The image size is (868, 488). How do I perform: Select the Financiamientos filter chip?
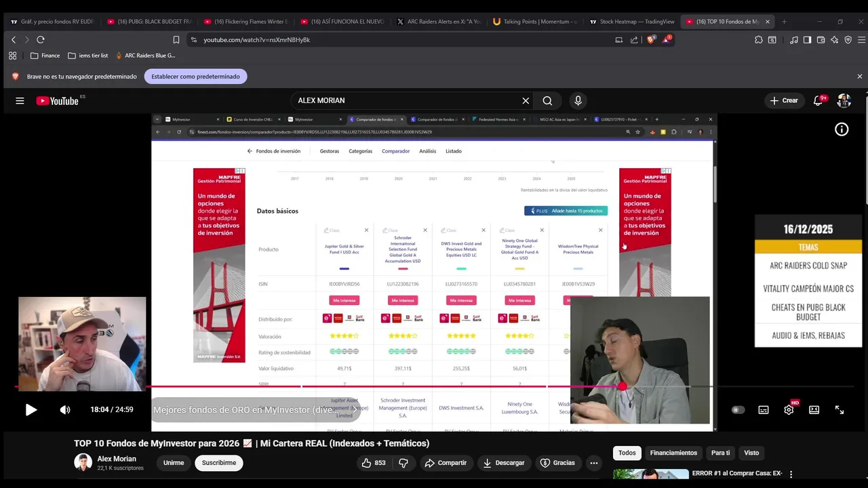click(x=673, y=453)
